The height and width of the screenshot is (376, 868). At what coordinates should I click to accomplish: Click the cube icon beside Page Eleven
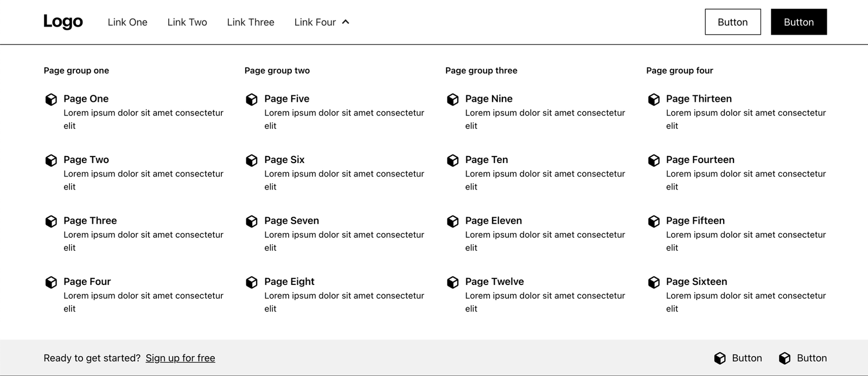click(x=452, y=222)
